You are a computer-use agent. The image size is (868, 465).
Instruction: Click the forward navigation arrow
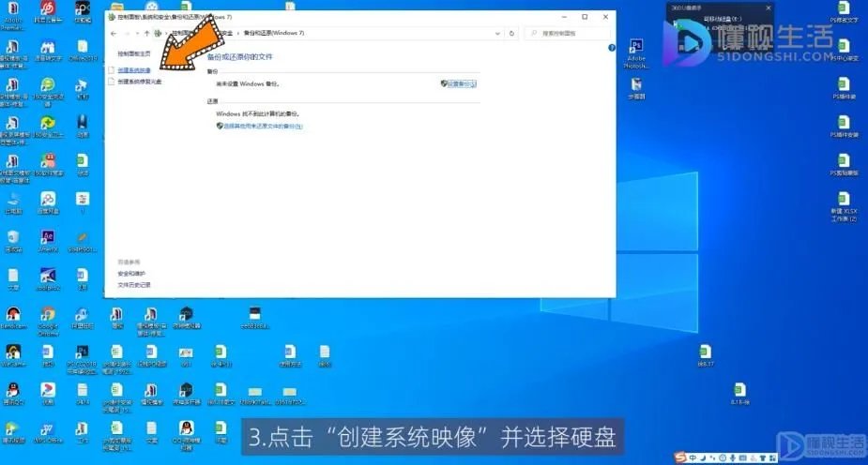[127, 33]
